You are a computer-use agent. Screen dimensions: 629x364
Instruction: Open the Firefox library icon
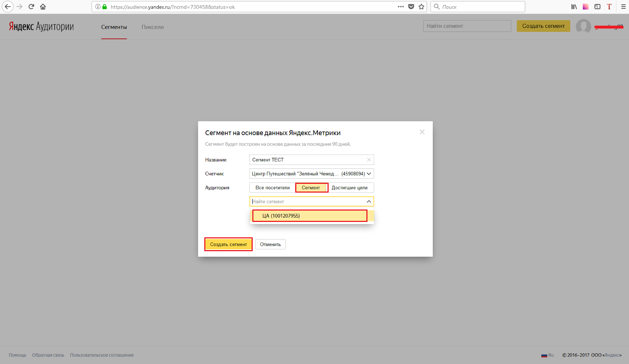(x=574, y=7)
